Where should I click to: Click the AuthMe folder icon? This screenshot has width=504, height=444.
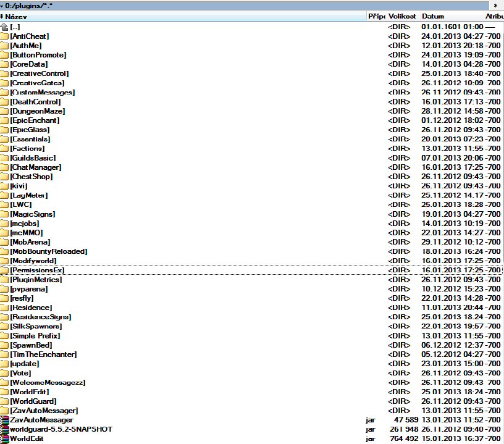[4, 46]
